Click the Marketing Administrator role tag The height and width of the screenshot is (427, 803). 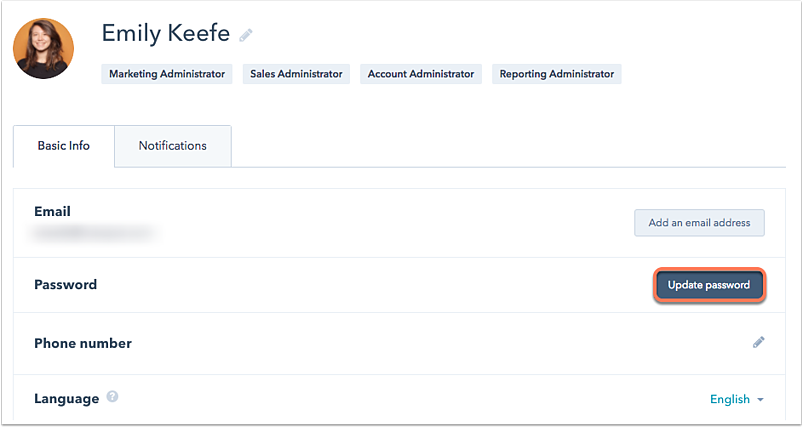point(167,74)
